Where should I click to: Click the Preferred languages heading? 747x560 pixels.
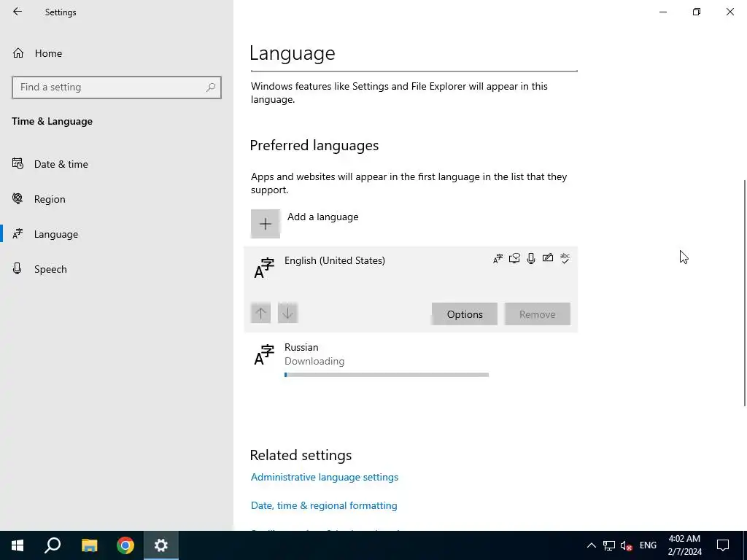pos(314,145)
